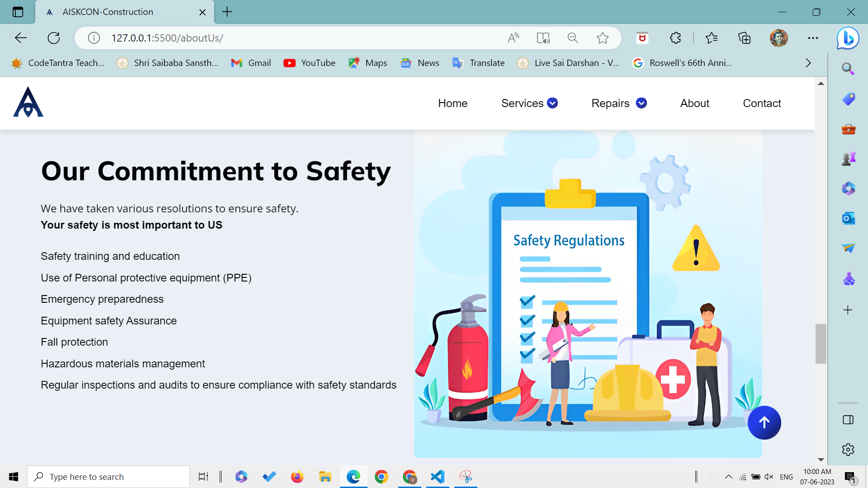The height and width of the screenshot is (488, 868).
Task: Open the Contact menu item
Action: [762, 103]
